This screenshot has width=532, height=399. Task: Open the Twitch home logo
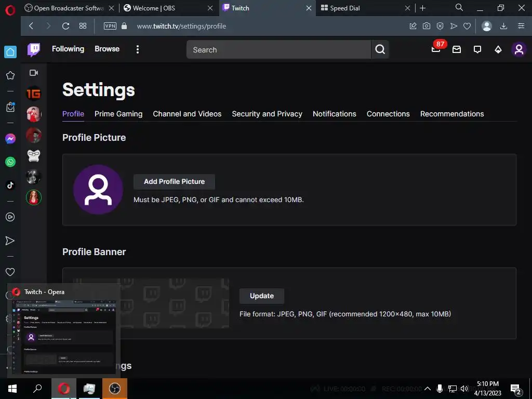point(34,49)
